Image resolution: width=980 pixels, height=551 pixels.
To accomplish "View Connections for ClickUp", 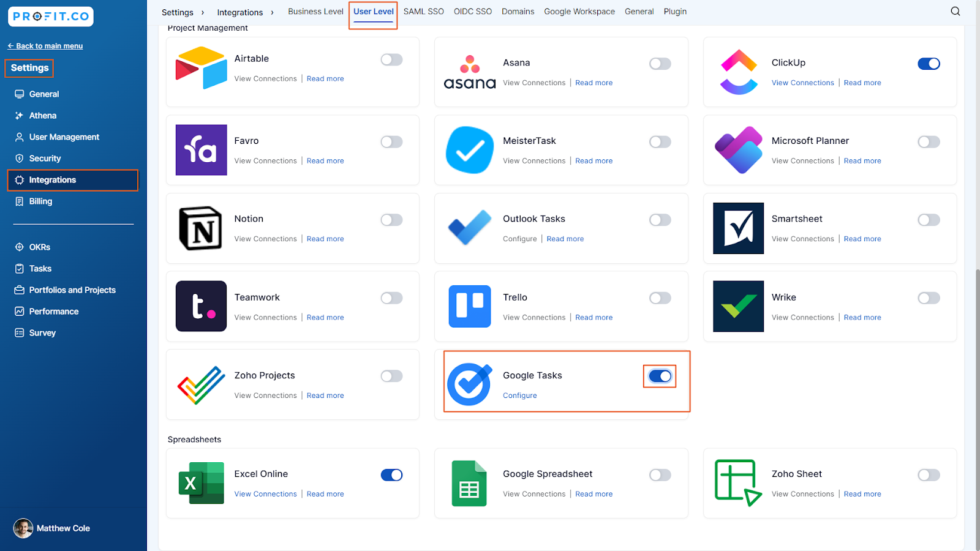I will pyautogui.click(x=803, y=83).
